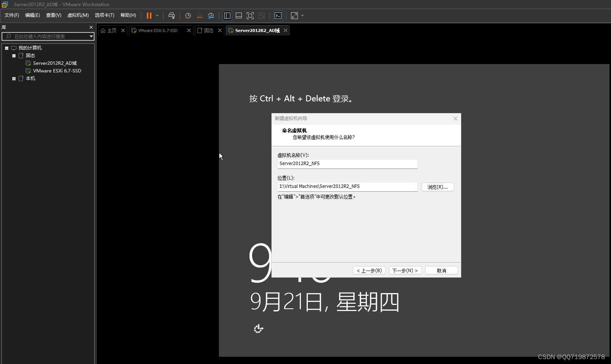Open the console view icon
The image size is (611, 364).
278,16
